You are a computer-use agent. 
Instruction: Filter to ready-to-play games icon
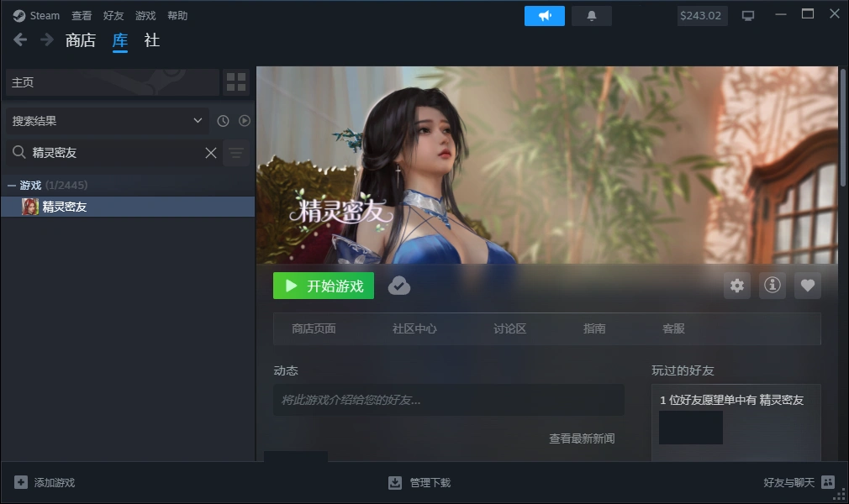click(x=245, y=121)
